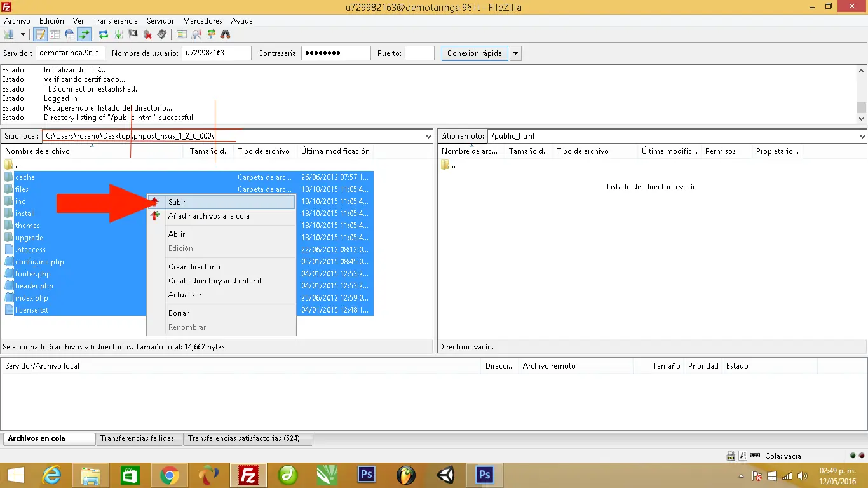Select Create directory and enter it
Screen dimensions: 868x488
221,281
